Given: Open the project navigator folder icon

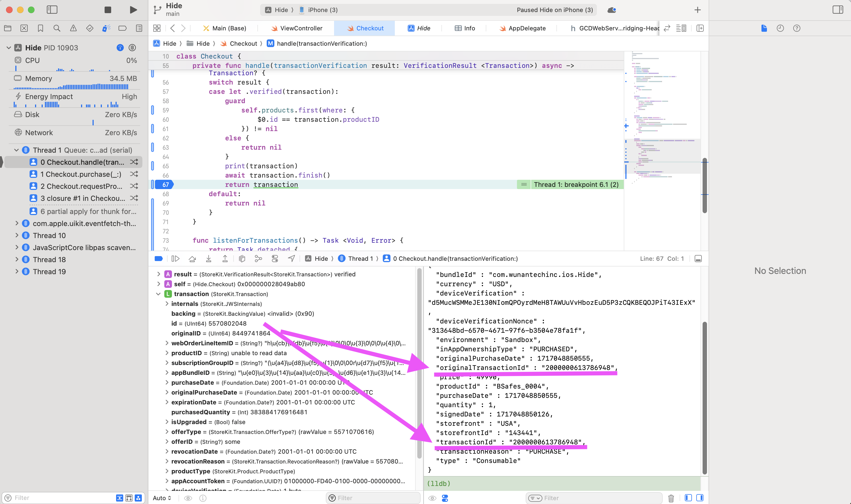Looking at the screenshot, I should coord(7,28).
